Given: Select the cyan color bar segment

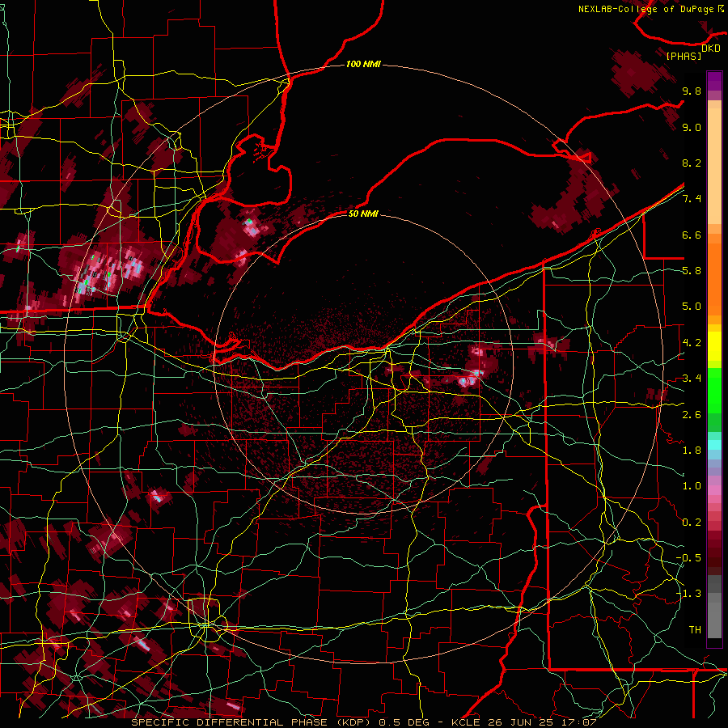Looking at the screenshot, I should (714, 445).
